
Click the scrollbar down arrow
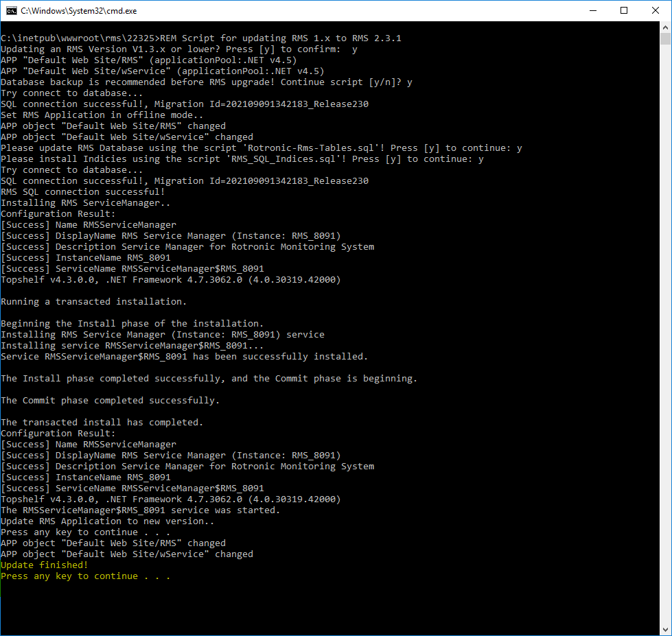(x=665, y=630)
